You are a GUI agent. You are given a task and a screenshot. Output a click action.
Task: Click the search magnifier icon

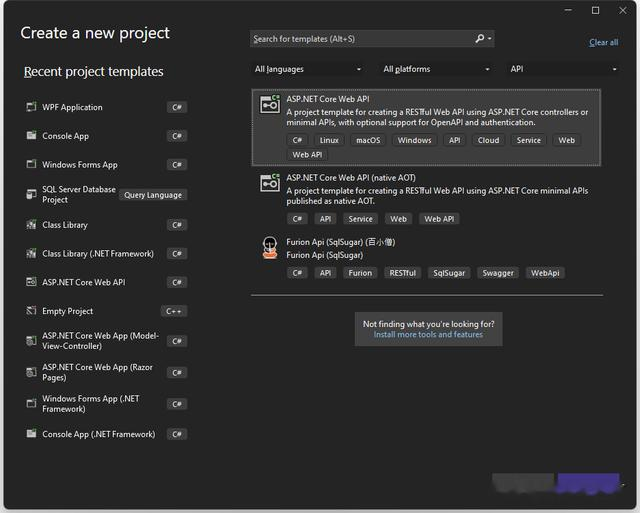[480, 38]
